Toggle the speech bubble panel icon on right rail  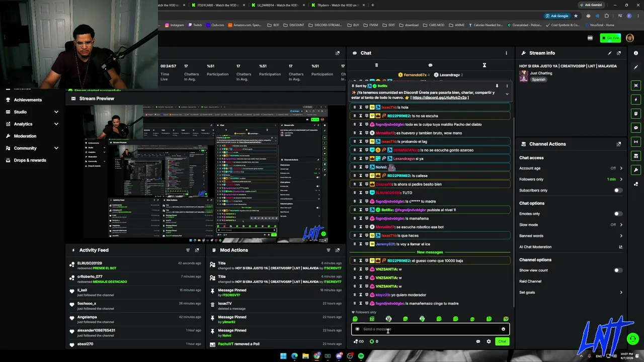[x=636, y=128]
